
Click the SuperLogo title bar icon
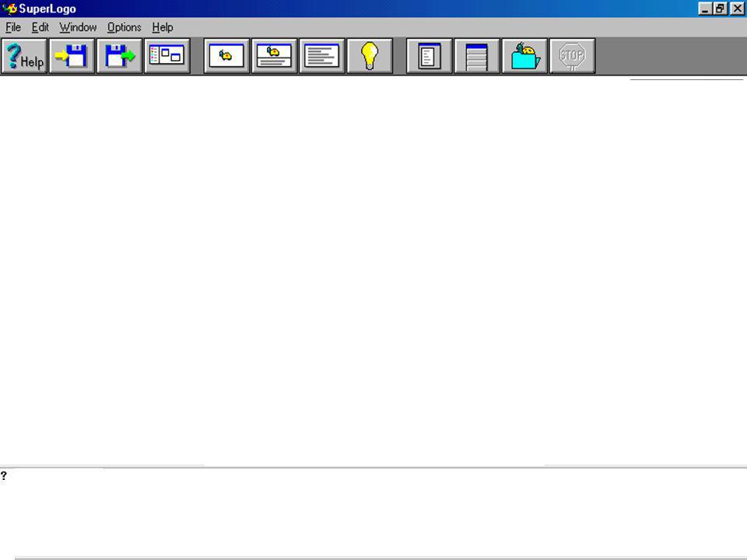[x=9, y=9]
